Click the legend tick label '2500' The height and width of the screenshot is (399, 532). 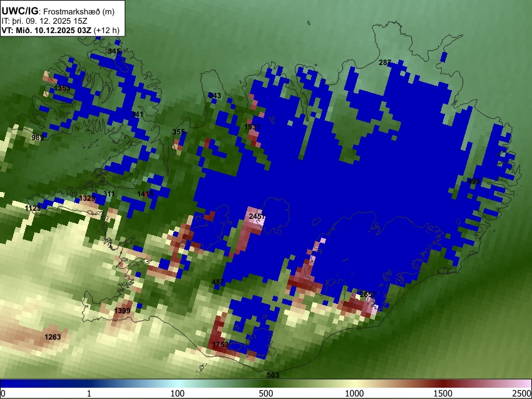coord(522,393)
